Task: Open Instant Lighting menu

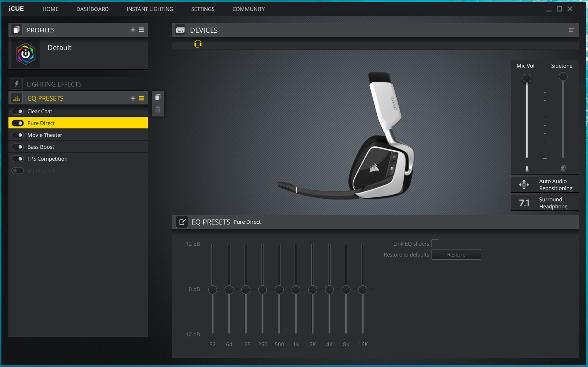Action: pyautogui.click(x=150, y=9)
